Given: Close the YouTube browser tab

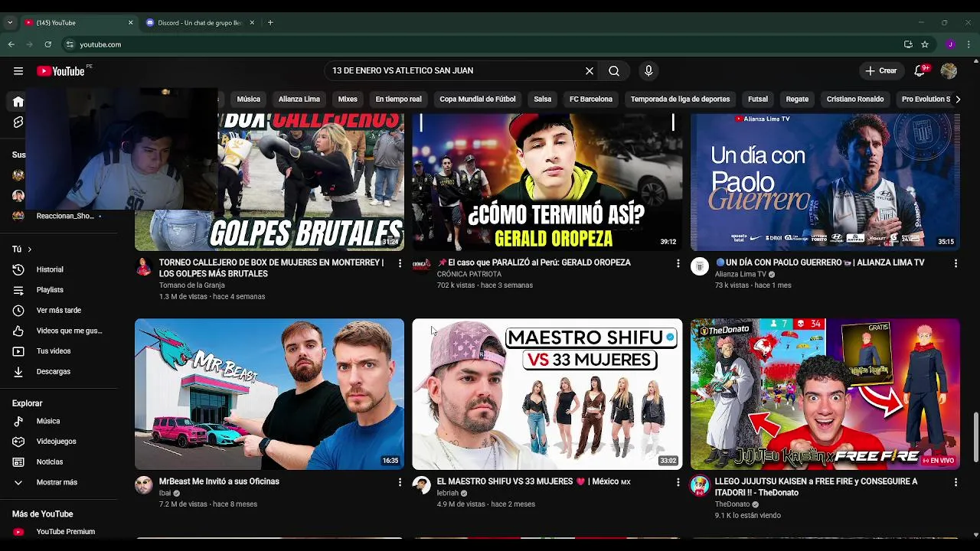Looking at the screenshot, I should [x=130, y=23].
